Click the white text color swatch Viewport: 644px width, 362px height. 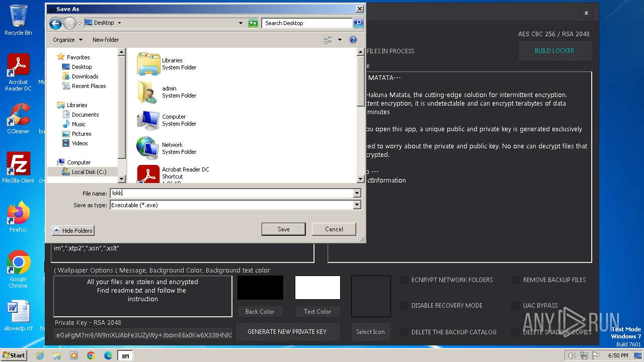tap(317, 288)
